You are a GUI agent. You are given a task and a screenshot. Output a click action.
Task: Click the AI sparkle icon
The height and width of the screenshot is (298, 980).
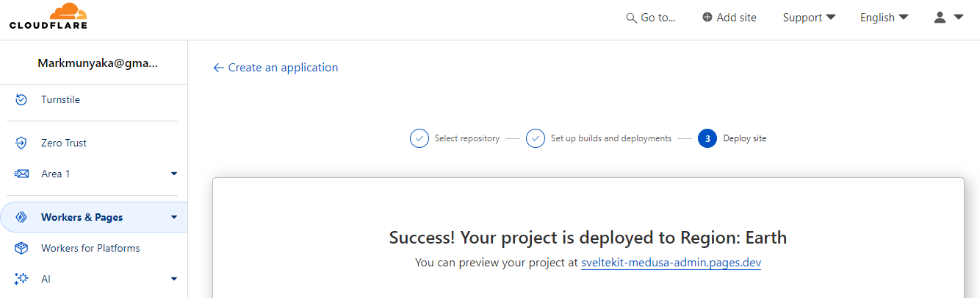pos(21,279)
